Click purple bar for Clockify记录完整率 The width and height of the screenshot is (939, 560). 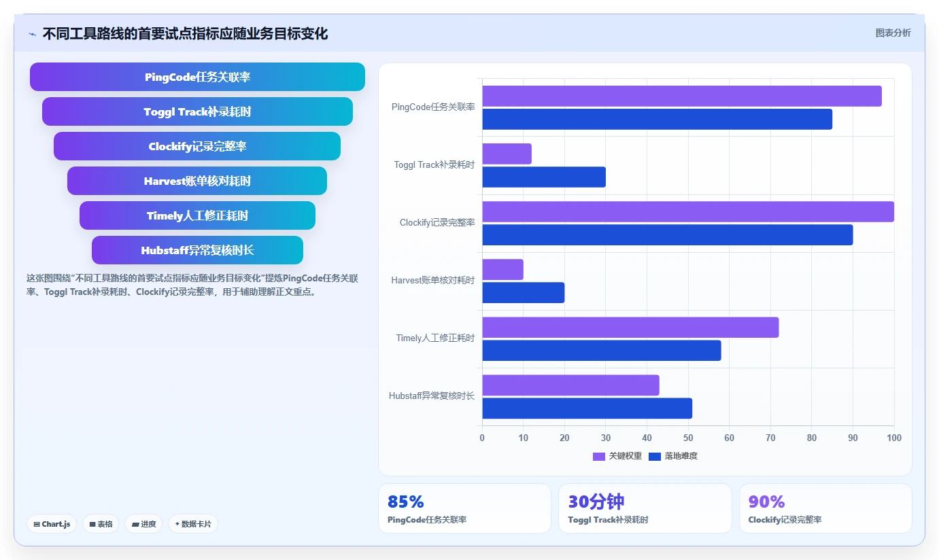point(688,211)
